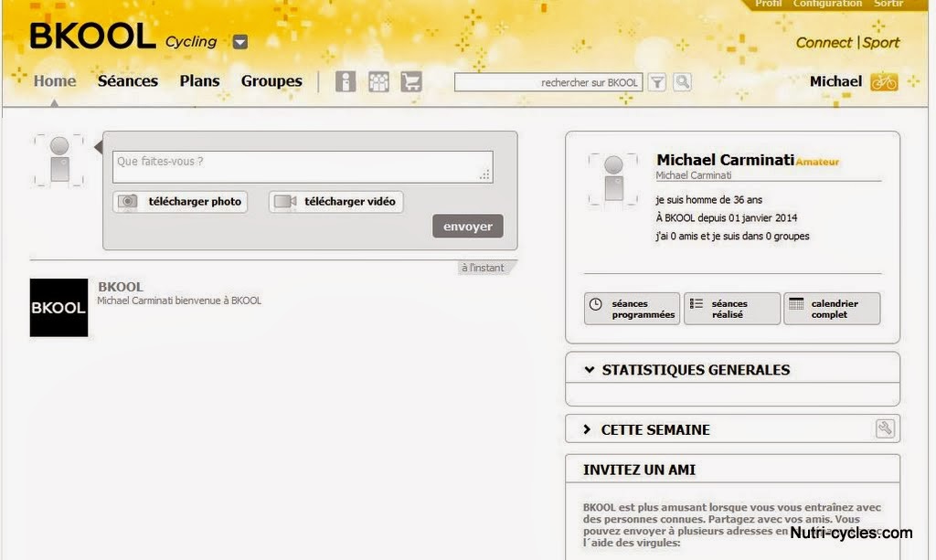Click the avatar placeholder beside the status box
Screen dimensions: 936x560
coord(59,161)
